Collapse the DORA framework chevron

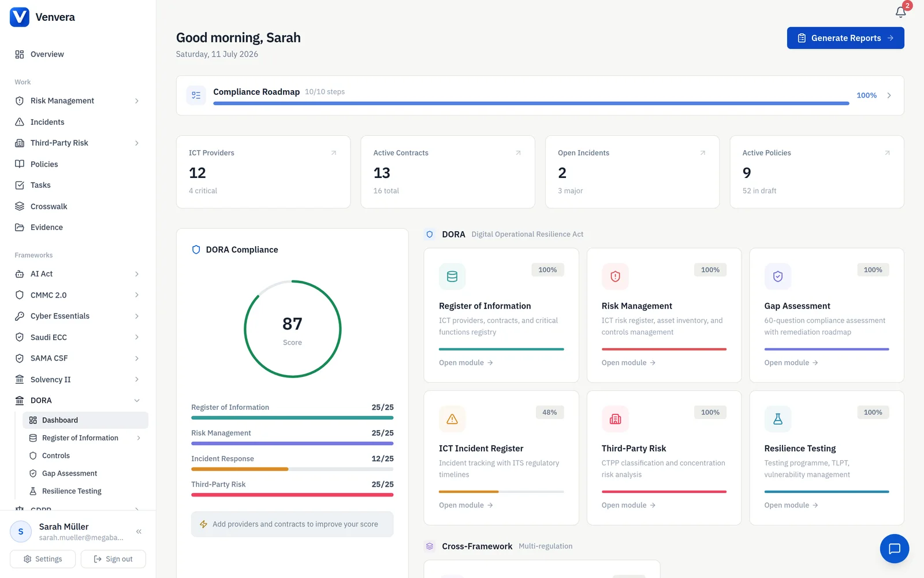tap(137, 401)
